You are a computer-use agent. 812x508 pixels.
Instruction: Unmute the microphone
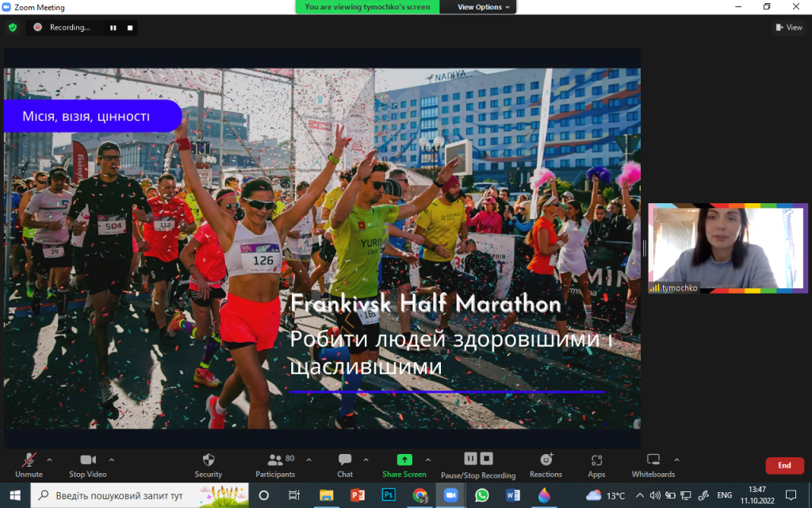click(x=29, y=460)
